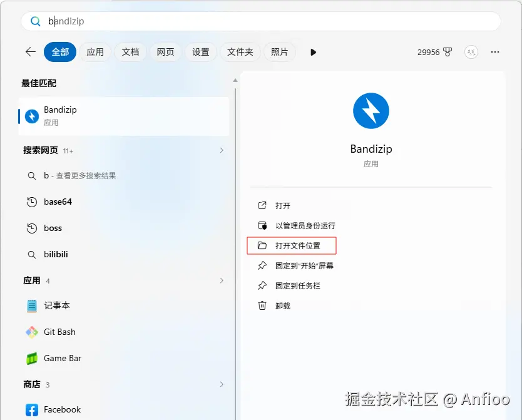Click pin icon beside 固定到"开始"屏幕
522x420 pixels.
(262, 265)
